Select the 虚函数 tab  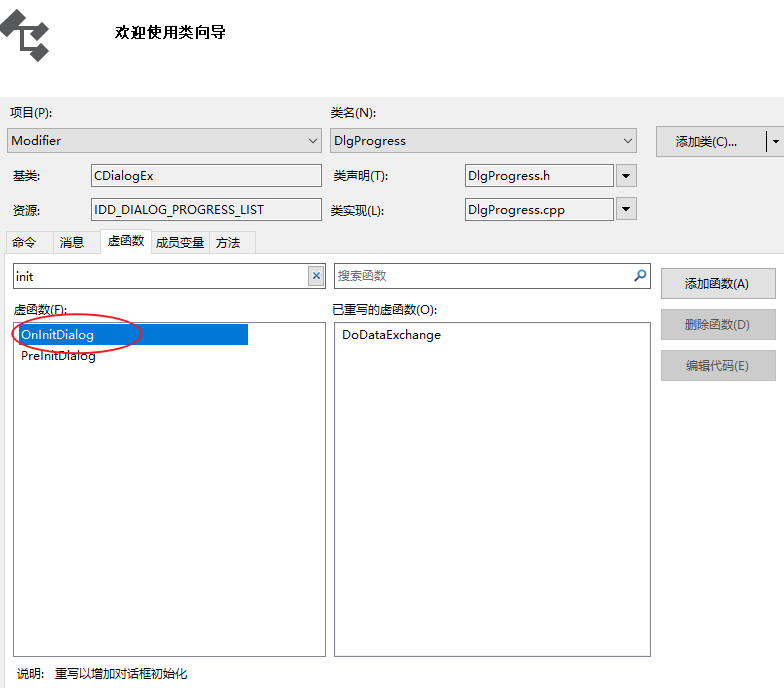[126, 241]
